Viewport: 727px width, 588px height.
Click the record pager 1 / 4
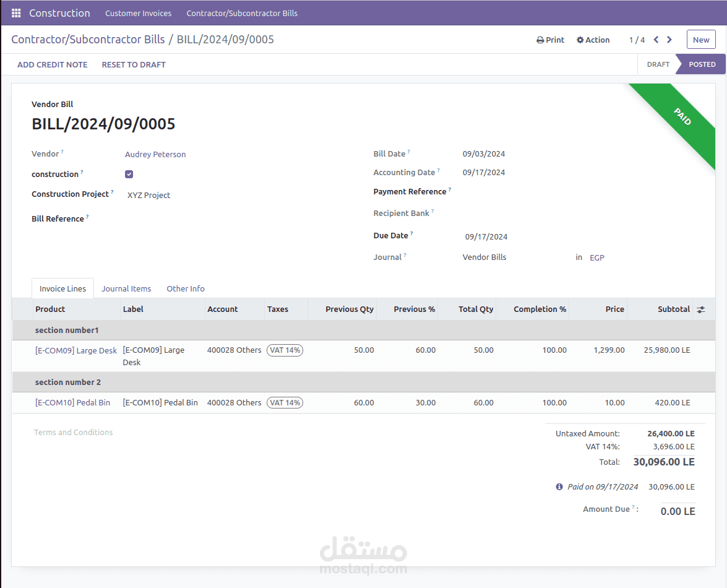point(637,40)
